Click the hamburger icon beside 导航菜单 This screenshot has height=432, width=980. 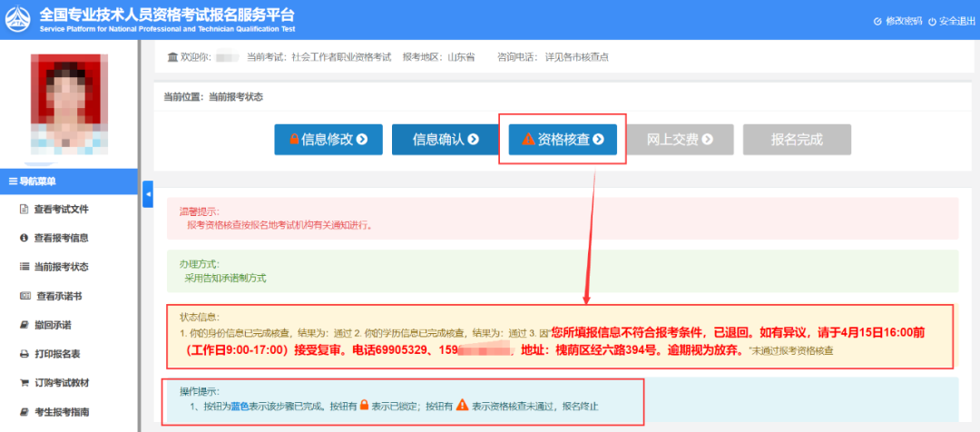(x=13, y=182)
